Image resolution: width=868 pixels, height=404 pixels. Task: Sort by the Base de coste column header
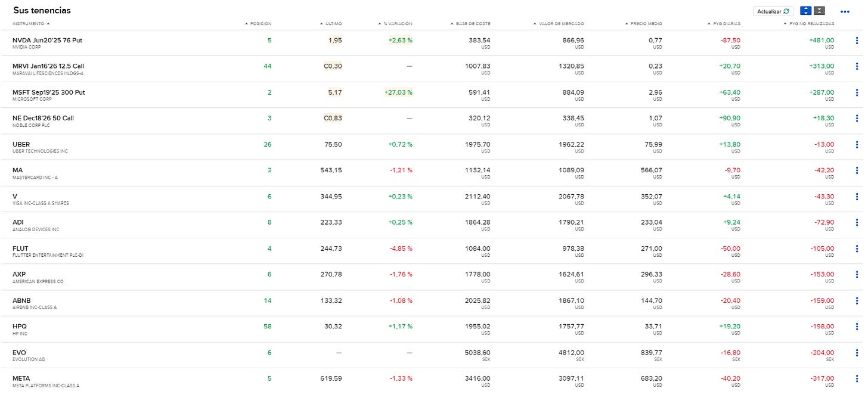[470, 24]
